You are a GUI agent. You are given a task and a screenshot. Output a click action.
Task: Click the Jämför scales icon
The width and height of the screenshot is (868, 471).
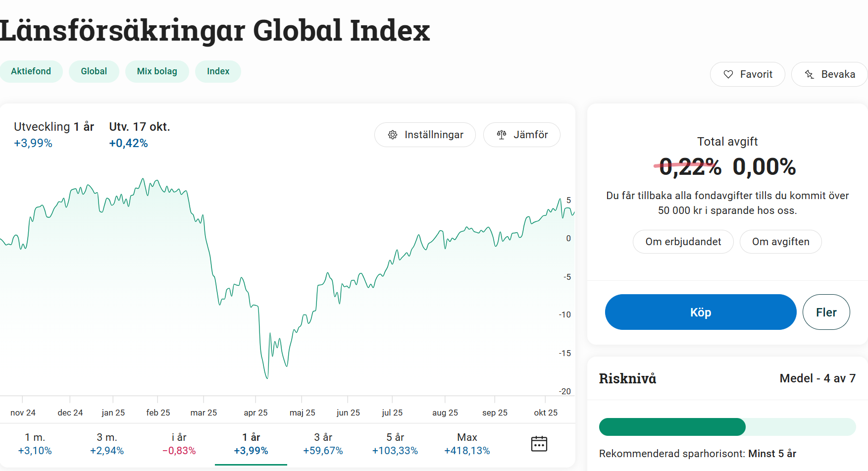point(502,135)
